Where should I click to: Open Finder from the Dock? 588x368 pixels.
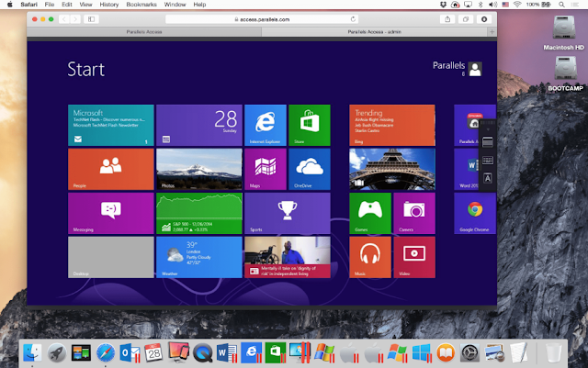pos(32,352)
